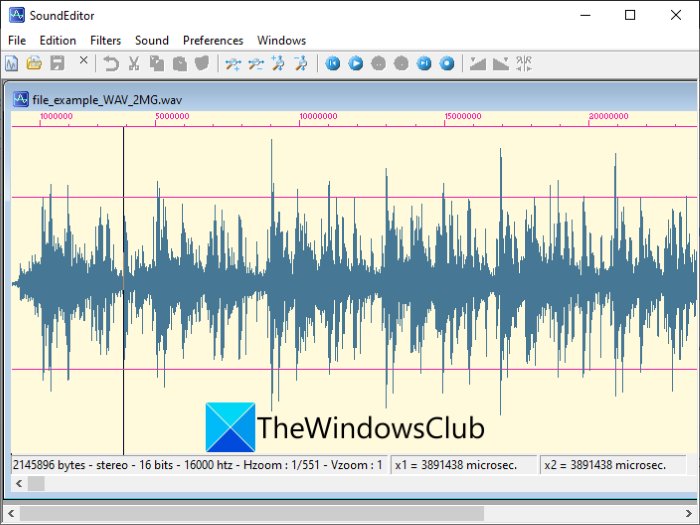This screenshot has height=525, width=700.
Task: Click the x2 = 3891438 microsec. status field
Action: pos(613,465)
